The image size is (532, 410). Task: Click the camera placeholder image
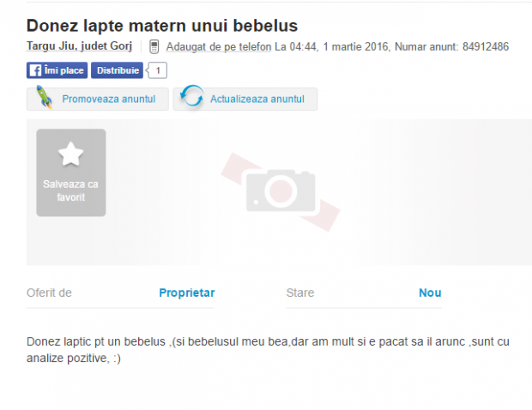pyautogui.click(x=281, y=192)
